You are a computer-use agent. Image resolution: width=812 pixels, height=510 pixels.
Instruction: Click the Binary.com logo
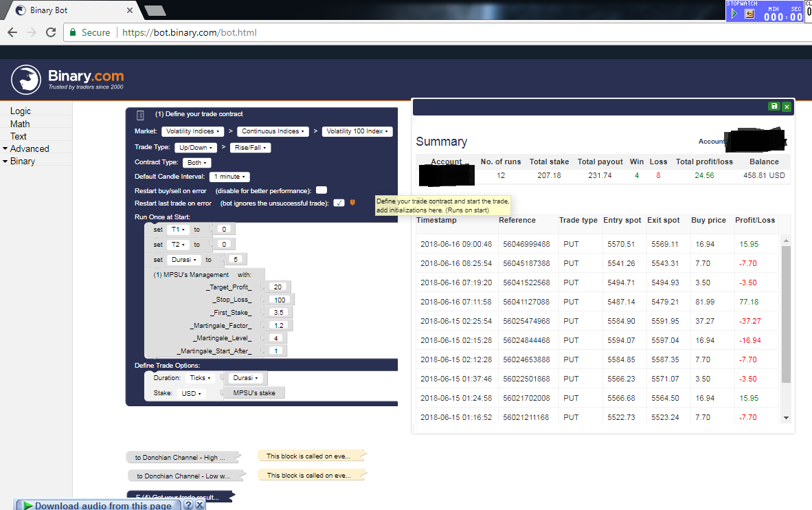67,80
